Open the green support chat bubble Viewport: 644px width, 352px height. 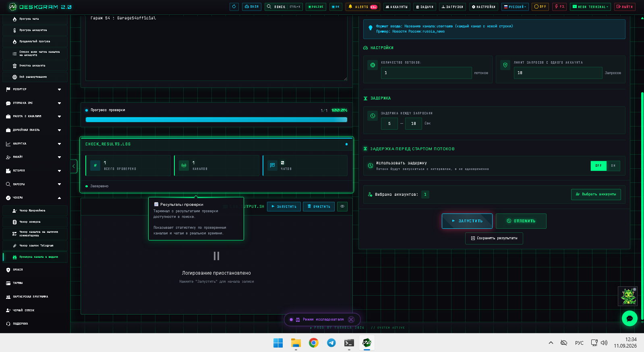click(630, 318)
